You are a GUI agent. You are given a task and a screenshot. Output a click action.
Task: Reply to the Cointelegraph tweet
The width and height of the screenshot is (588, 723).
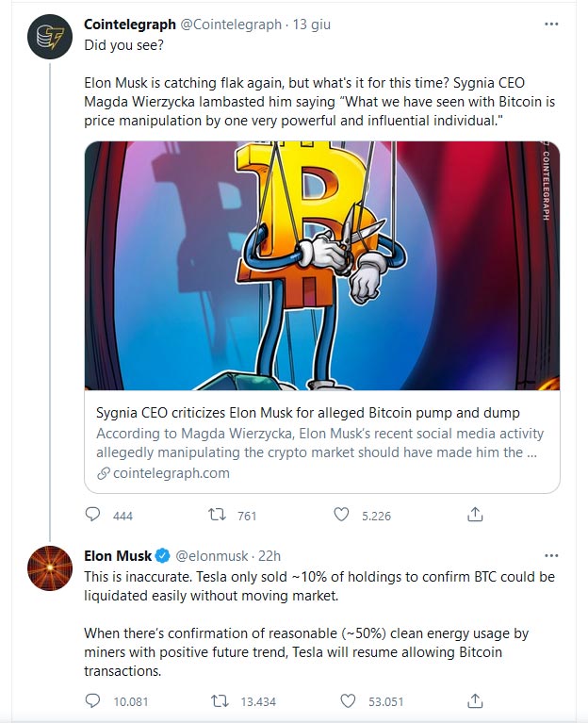pos(92,515)
